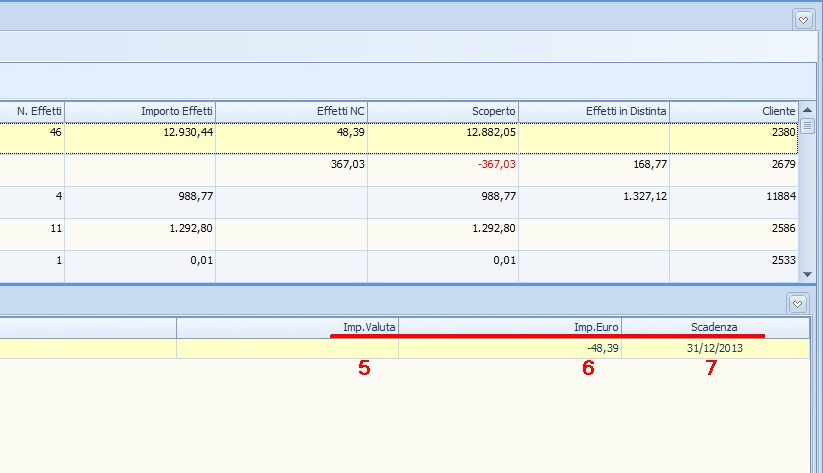Sort by Importo Effetti column header
The height and width of the screenshot is (473, 823).
(x=140, y=111)
